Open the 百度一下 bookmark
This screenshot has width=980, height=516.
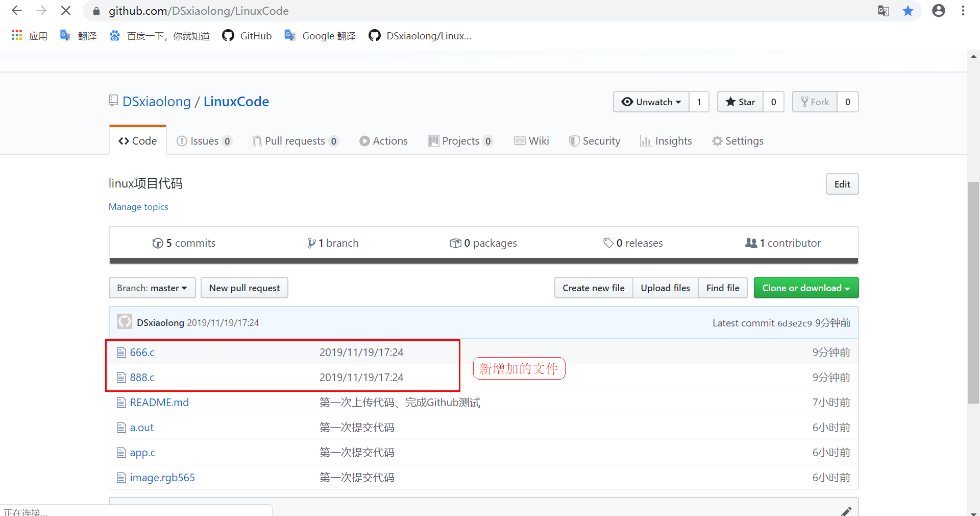point(160,36)
